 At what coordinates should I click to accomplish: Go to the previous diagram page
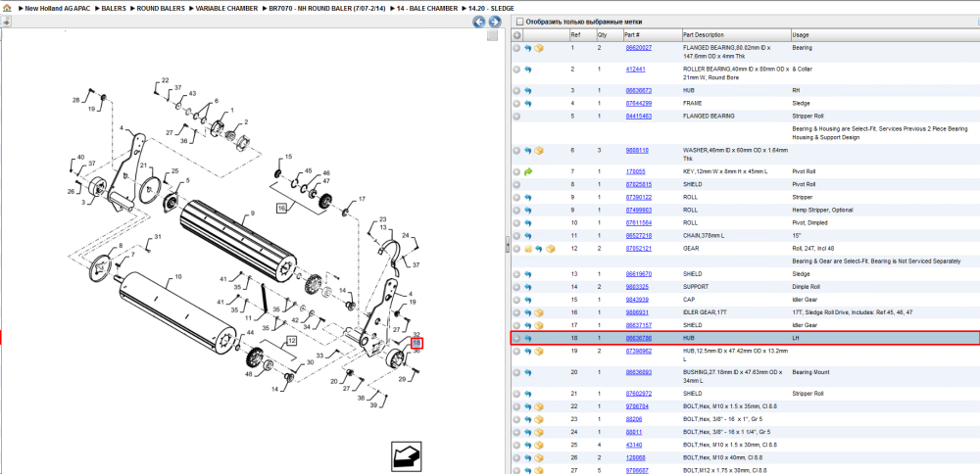click(x=479, y=22)
